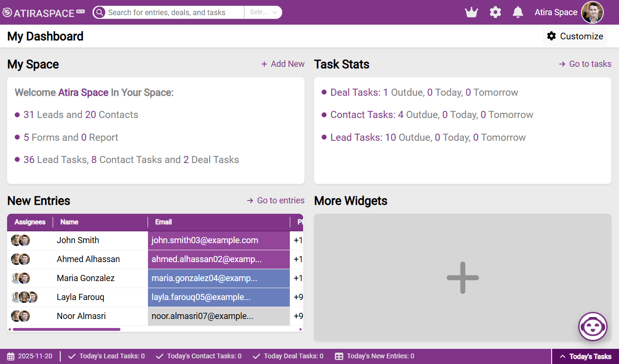Click the Today's New Entries grid icon

click(339, 356)
